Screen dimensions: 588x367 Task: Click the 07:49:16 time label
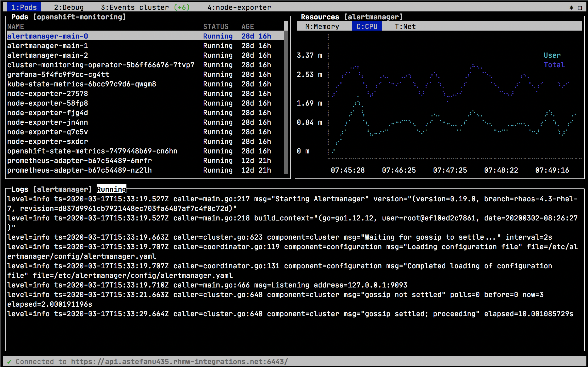[x=552, y=170]
